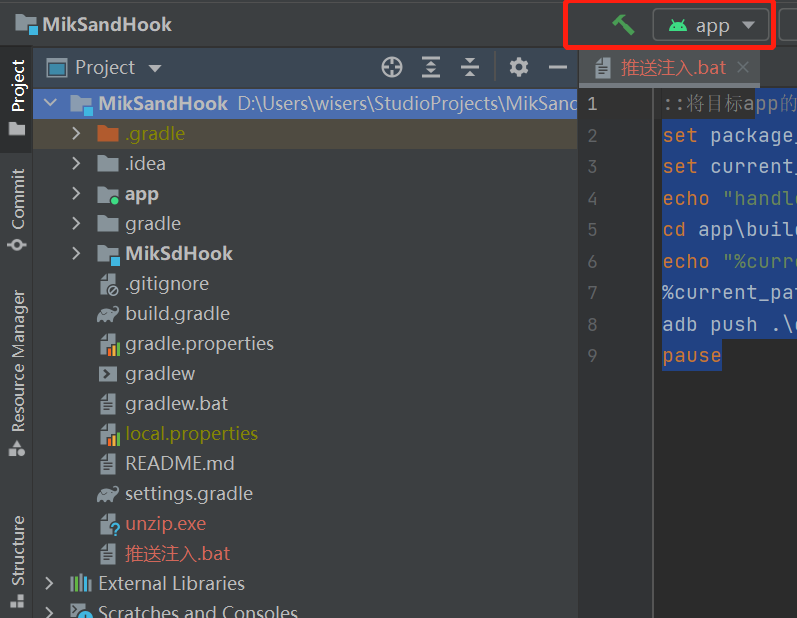
Task: Open the Resource Manager tool window tab
Action: [17, 373]
